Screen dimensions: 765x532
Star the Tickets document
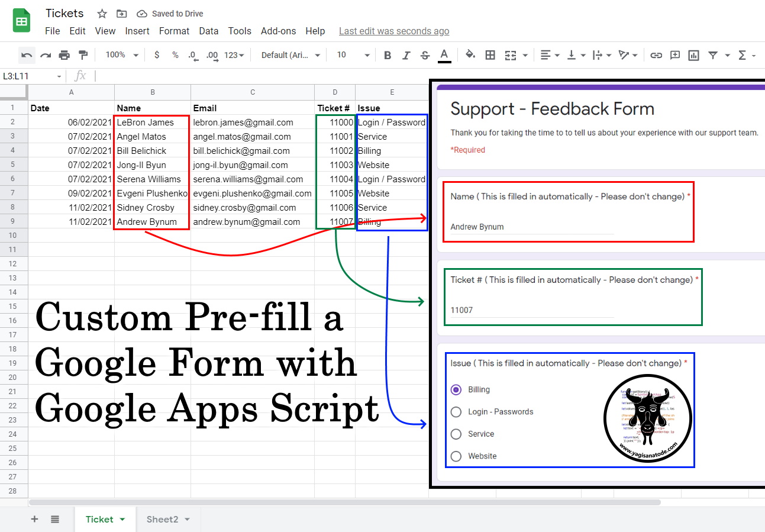(x=102, y=14)
